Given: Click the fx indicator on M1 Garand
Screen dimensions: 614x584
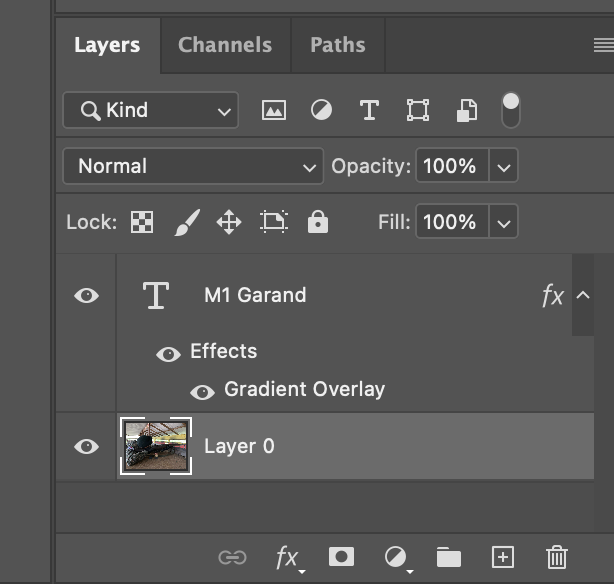Looking at the screenshot, I should click(x=553, y=295).
